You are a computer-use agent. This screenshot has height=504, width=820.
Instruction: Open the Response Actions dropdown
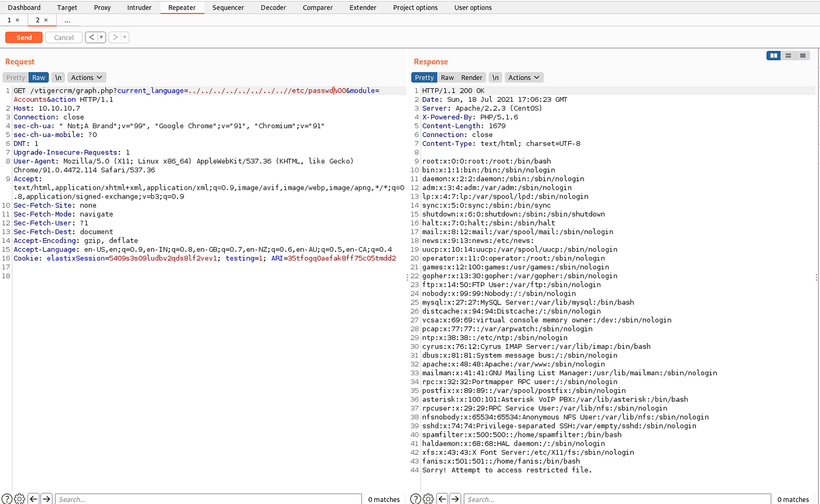[x=524, y=77]
